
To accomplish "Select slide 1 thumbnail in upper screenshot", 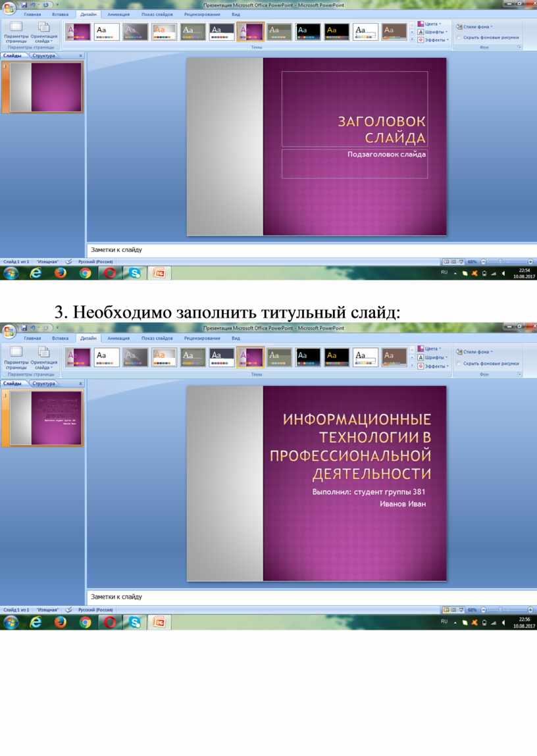I will click(x=46, y=88).
